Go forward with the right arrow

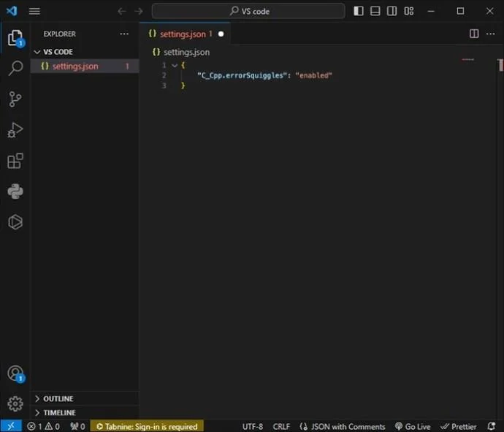[139, 11]
